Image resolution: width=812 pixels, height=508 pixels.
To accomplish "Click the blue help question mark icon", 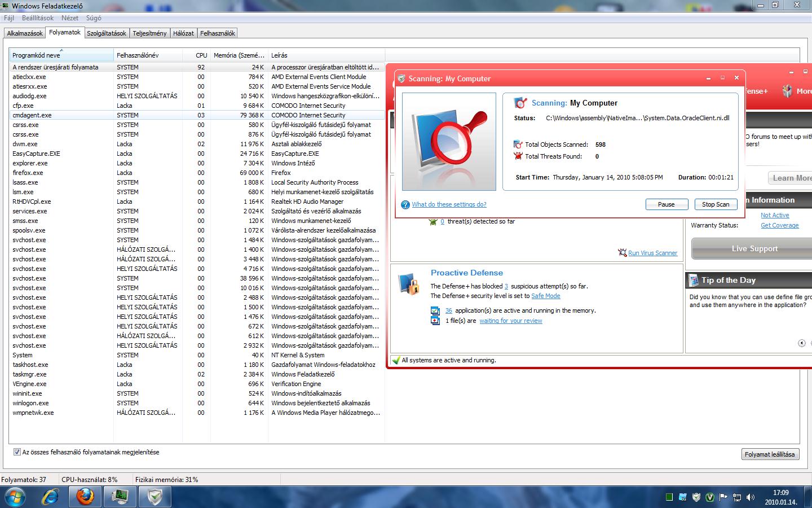I will tap(405, 205).
